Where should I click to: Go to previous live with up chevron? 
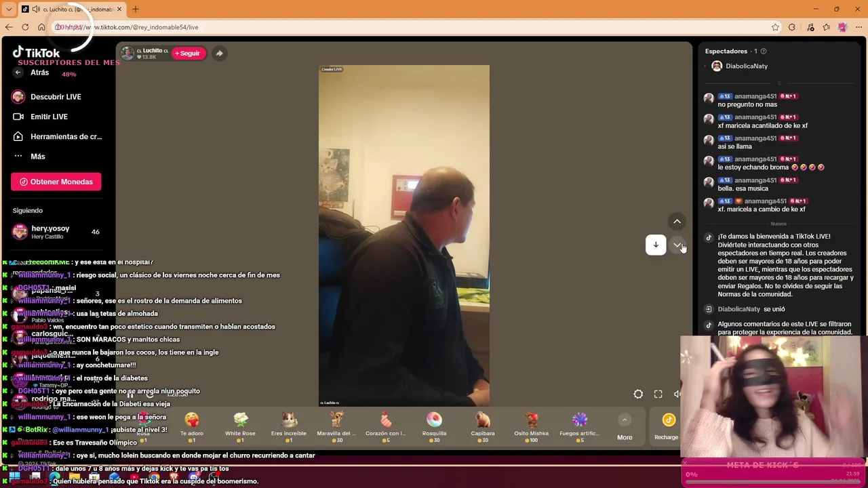coord(677,222)
